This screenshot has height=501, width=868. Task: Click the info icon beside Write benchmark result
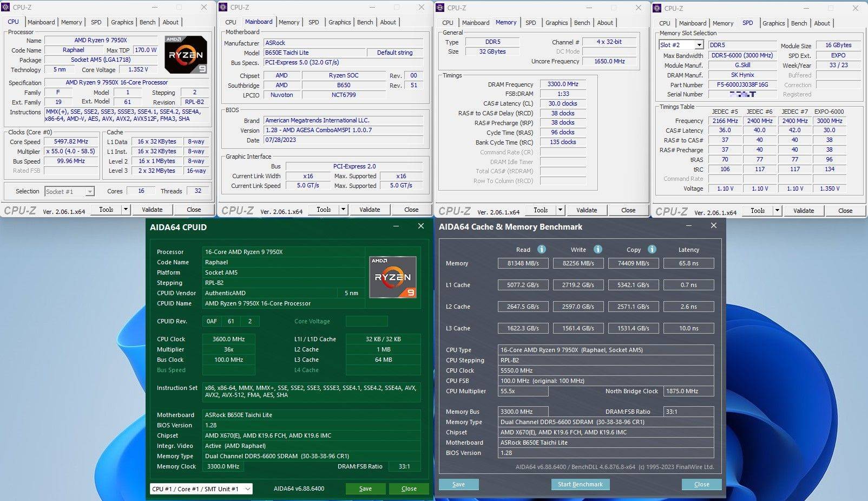pos(597,249)
